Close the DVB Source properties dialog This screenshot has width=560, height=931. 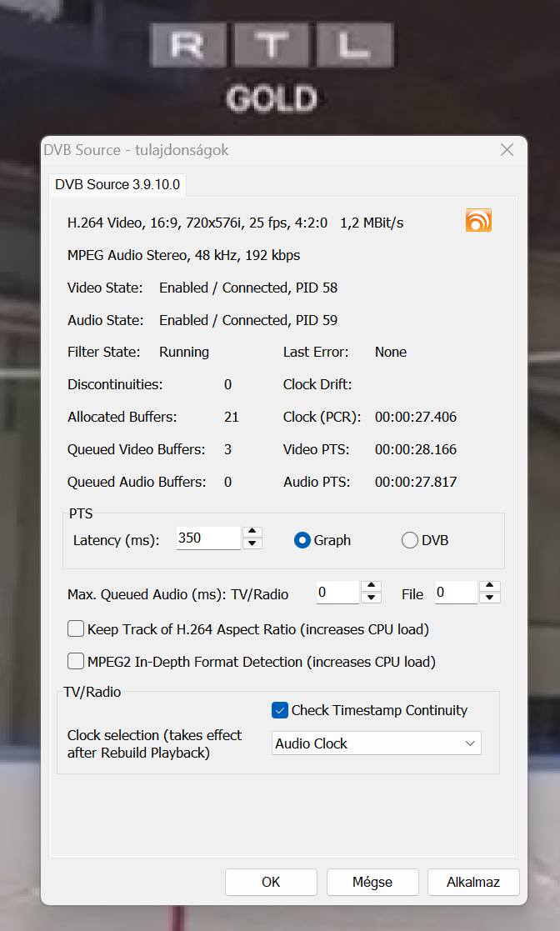click(x=507, y=150)
